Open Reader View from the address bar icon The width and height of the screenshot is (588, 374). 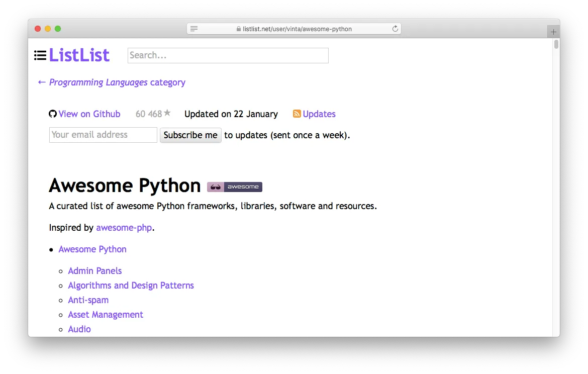click(194, 29)
